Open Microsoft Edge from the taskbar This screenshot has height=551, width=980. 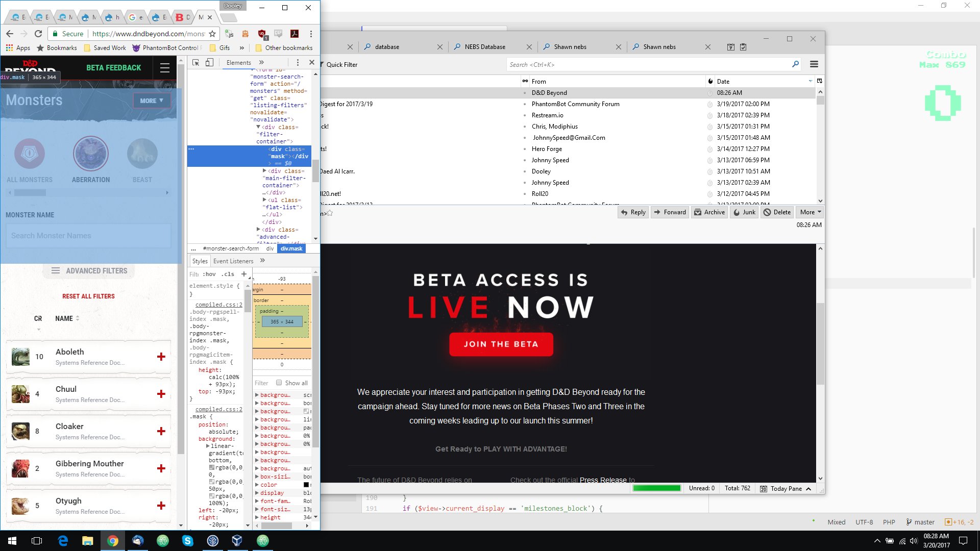[63, 541]
